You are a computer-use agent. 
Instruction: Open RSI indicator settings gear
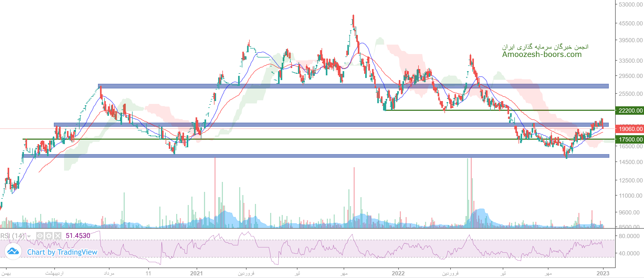click(x=49, y=236)
